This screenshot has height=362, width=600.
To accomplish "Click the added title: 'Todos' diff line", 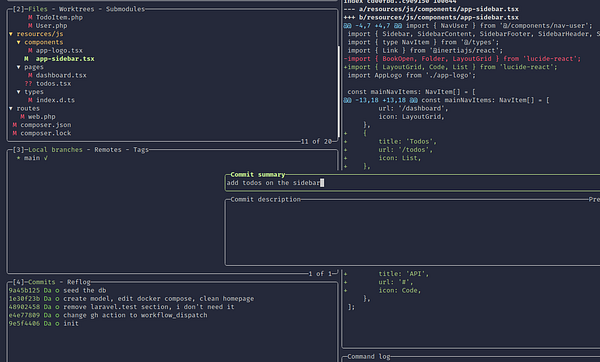I will coord(390,142).
